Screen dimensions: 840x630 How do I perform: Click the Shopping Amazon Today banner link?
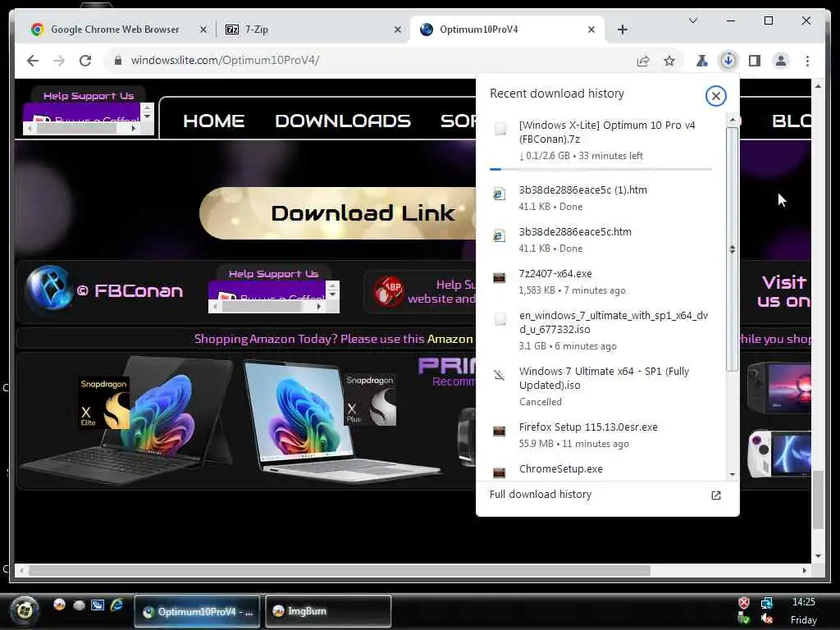333,339
